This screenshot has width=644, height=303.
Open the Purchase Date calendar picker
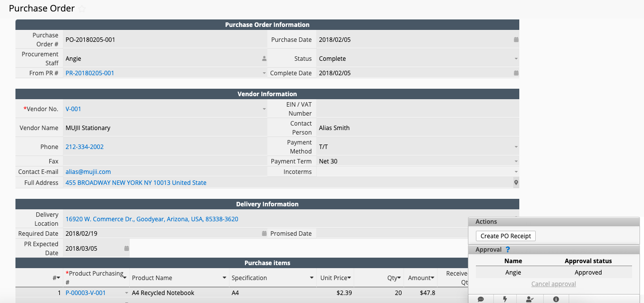516,40
